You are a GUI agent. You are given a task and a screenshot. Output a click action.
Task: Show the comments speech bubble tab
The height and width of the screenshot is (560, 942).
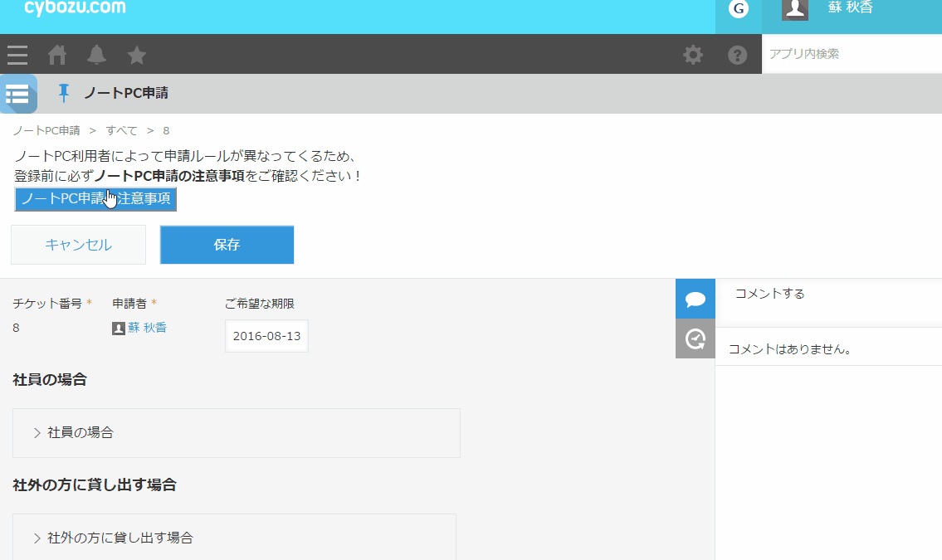click(x=696, y=299)
